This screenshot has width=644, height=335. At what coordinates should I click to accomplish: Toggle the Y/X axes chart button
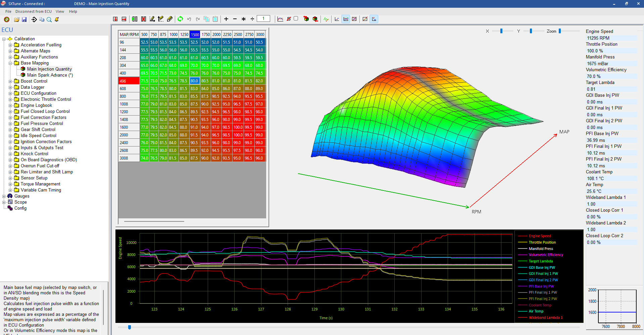click(374, 19)
